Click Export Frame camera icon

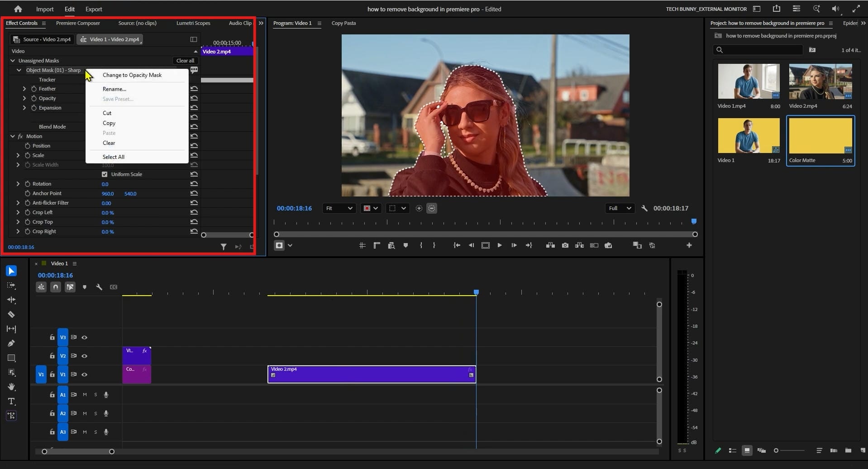pos(565,245)
